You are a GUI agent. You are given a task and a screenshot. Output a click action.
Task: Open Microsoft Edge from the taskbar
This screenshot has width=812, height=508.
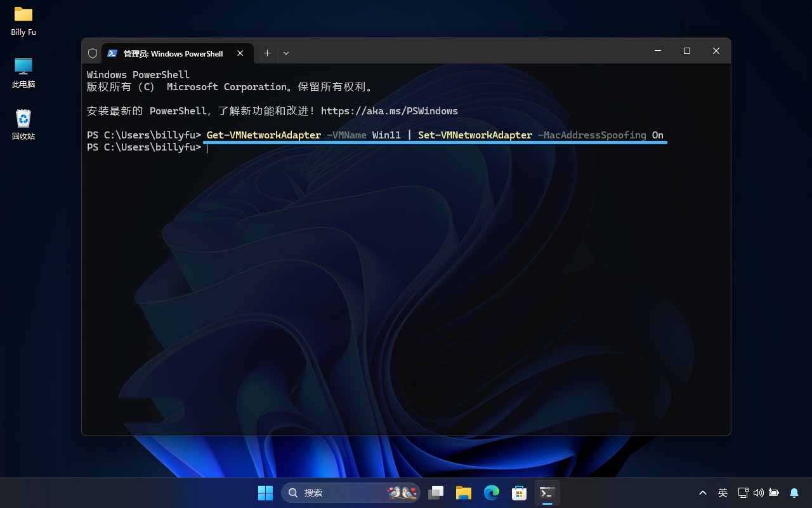point(492,493)
